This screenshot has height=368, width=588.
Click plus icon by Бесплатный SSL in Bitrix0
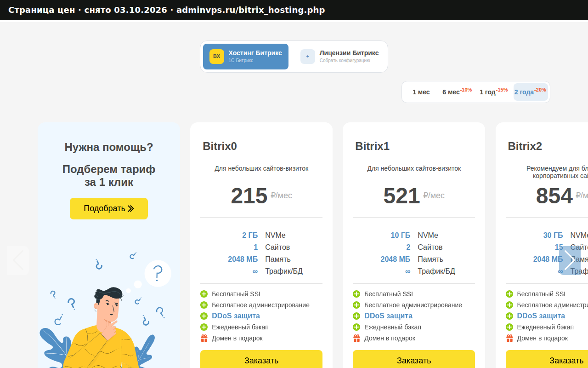tap(204, 294)
